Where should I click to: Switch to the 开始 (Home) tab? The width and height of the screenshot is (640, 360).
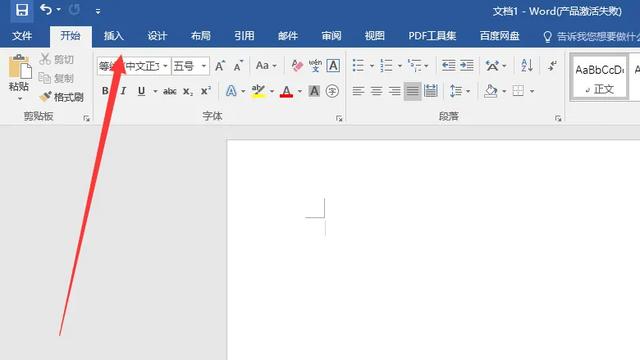(x=71, y=36)
